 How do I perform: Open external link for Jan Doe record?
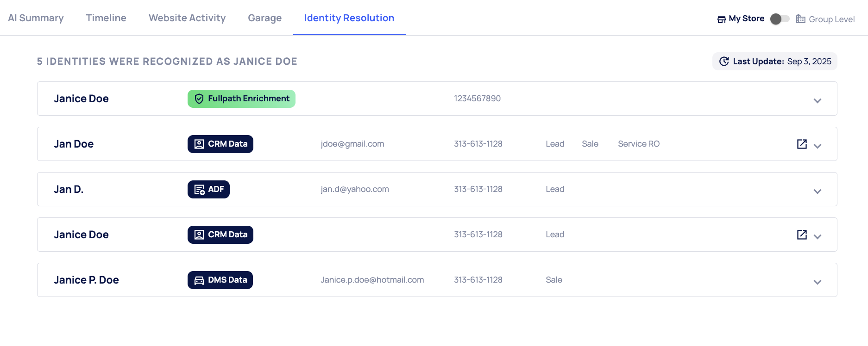802,144
